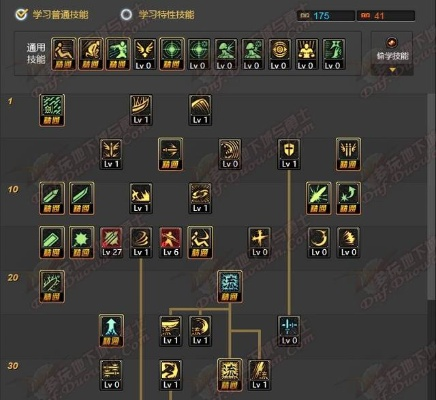Viewport: 436px width, 400px height.
Task: Click the cyan upward arrow skill icon
Action: tap(111, 330)
